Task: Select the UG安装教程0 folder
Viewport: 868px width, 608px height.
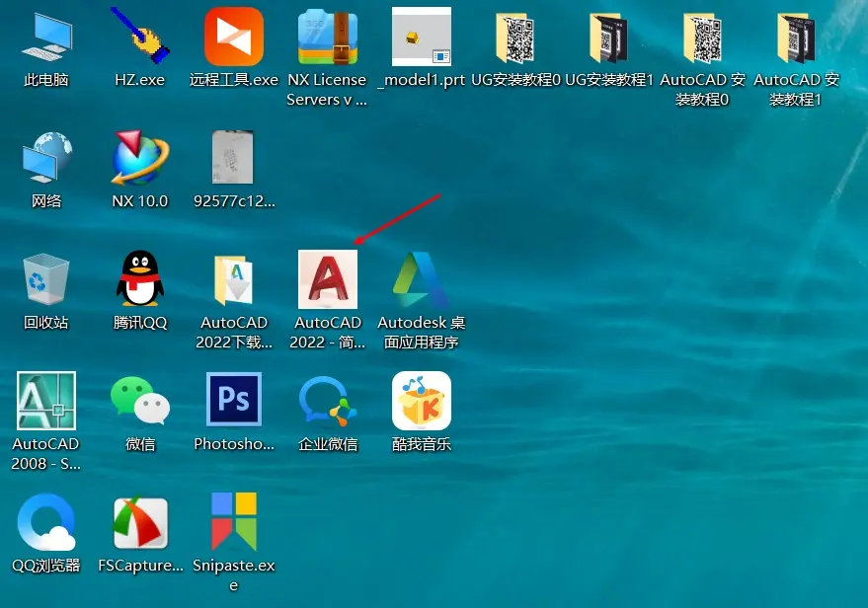Action: 515,38
